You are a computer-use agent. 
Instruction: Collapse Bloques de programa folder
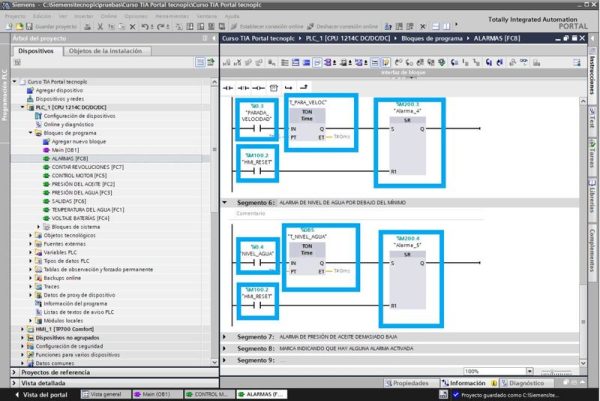tap(31, 133)
